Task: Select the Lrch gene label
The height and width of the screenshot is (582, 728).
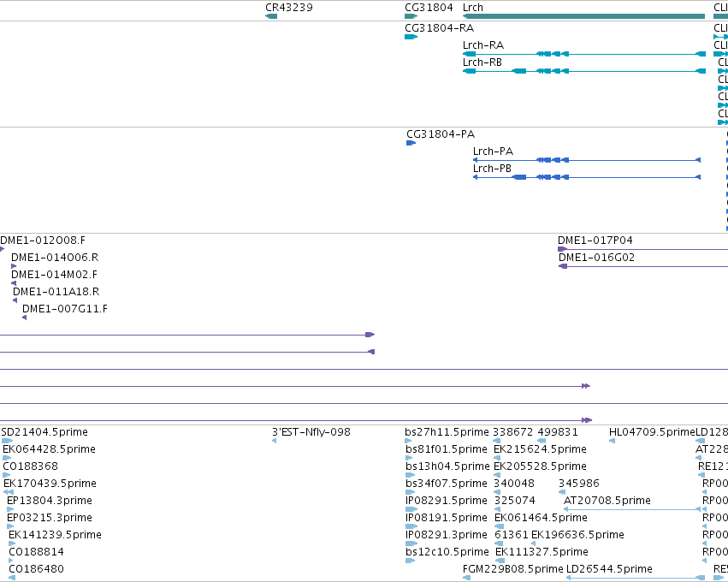Action: (472, 8)
